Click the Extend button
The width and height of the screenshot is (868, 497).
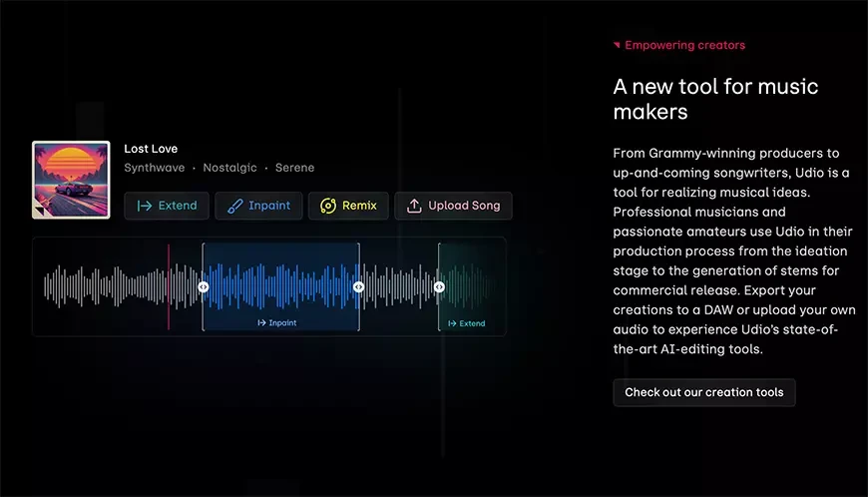point(167,206)
